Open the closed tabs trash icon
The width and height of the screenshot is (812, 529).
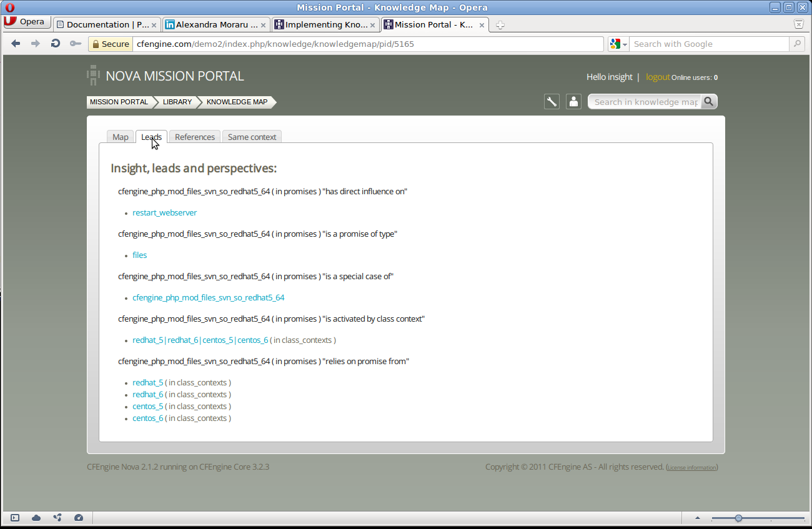[x=798, y=24]
